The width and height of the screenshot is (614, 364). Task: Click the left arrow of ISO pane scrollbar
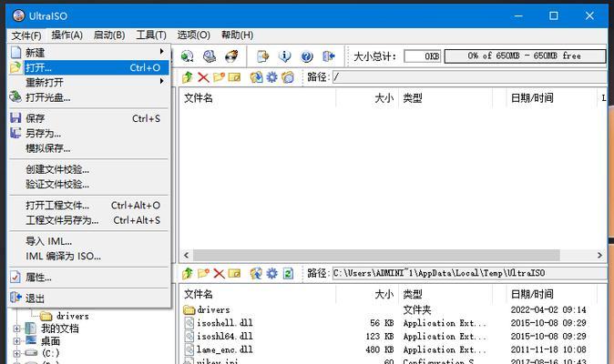[187, 256]
